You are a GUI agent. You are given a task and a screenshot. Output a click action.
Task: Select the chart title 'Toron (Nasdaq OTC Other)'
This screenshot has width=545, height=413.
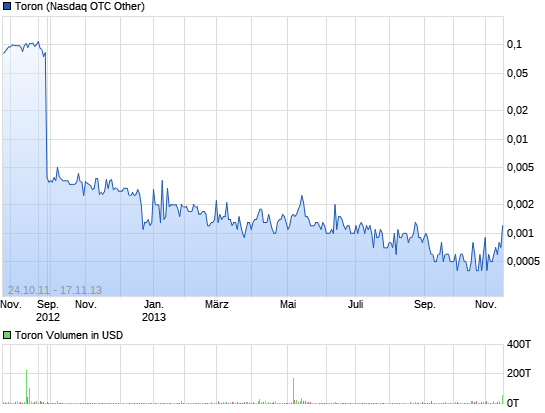point(80,6)
